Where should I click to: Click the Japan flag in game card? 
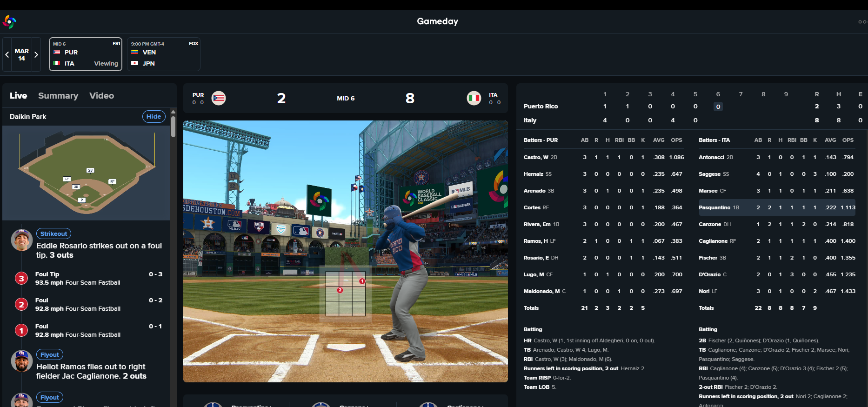pos(135,63)
